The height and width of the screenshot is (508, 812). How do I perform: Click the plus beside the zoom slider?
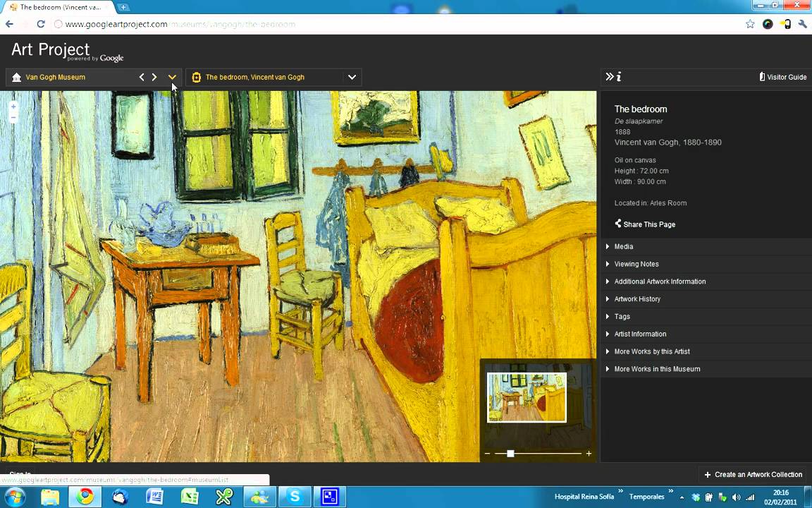589,454
